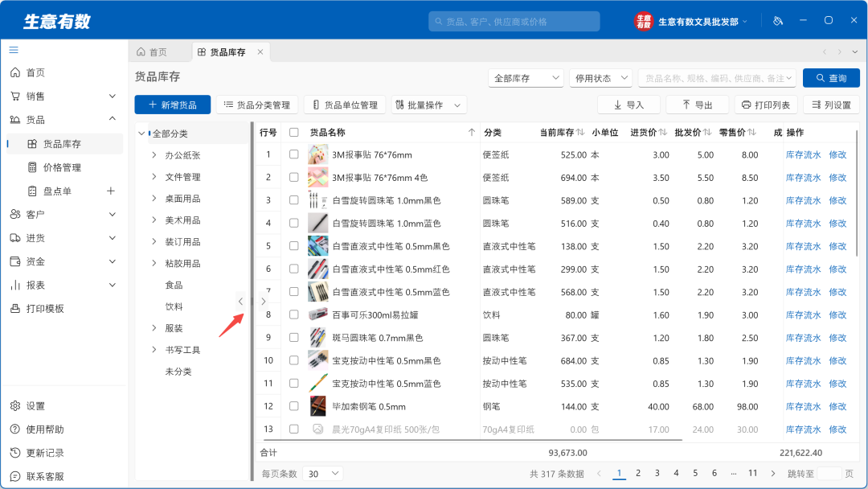Image resolution: width=868 pixels, height=489 pixels.
Task: Open 货品分类管理
Action: pyautogui.click(x=257, y=105)
